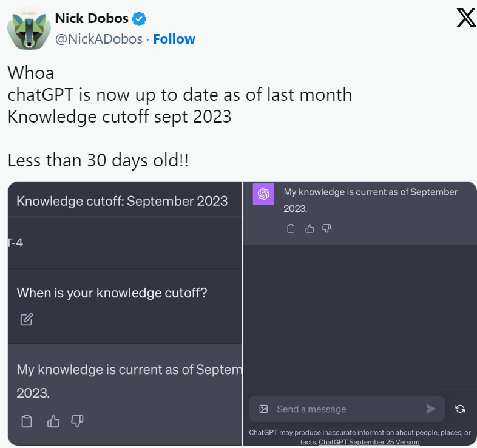Select the 'Knowledge cutoff: September 2023' chat title

coord(122,201)
